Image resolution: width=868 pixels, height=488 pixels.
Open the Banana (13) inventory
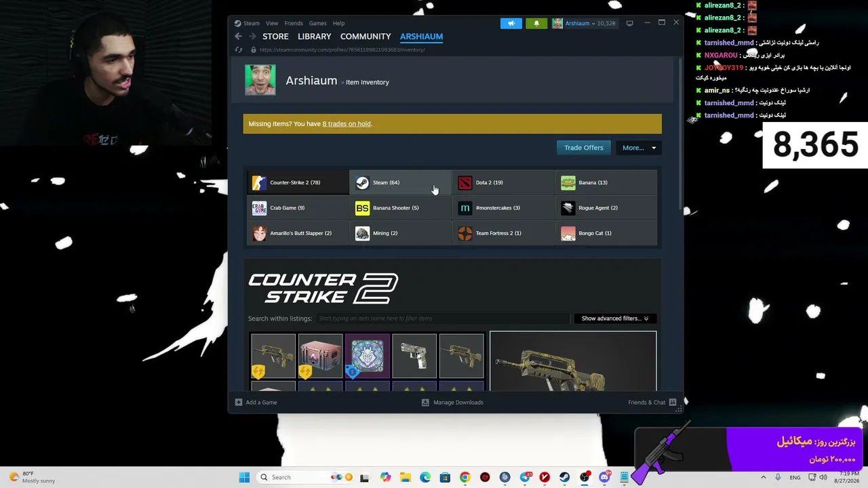point(607,182)
